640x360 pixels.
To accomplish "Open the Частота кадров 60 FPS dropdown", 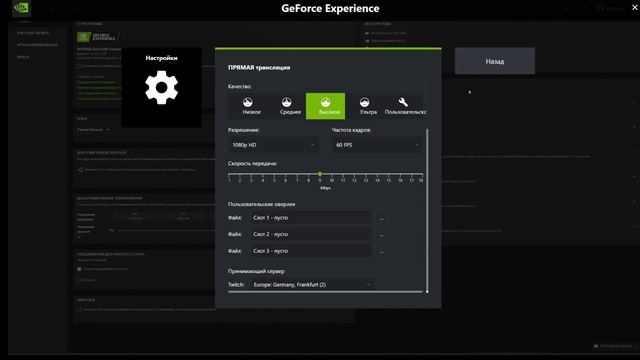I will 377,145.
